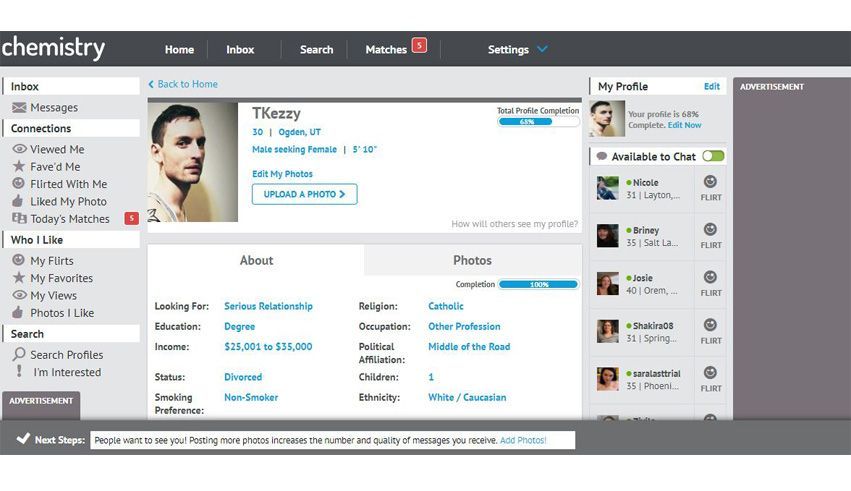
Task: Click I'm Interested exclamation icon
Action: coord(20,372)
